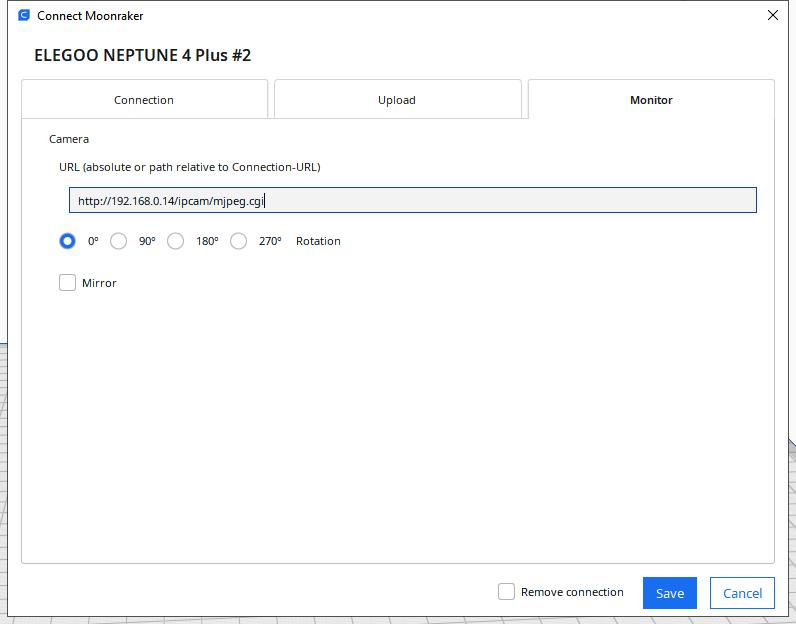Tick the Remove connection checkbox
Image resolution: width=796 pixels, height=624 pixels.
coord(506,592)
